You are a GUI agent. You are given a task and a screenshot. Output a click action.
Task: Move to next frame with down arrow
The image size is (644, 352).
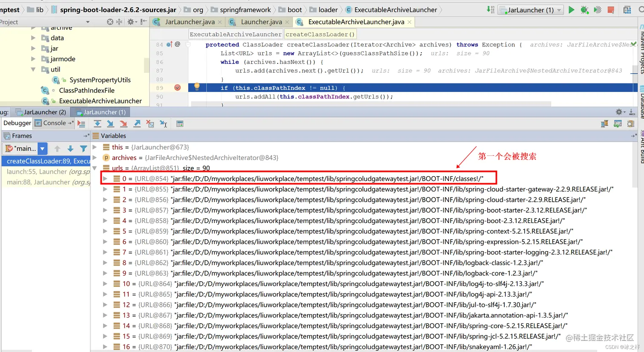[70, 149]
